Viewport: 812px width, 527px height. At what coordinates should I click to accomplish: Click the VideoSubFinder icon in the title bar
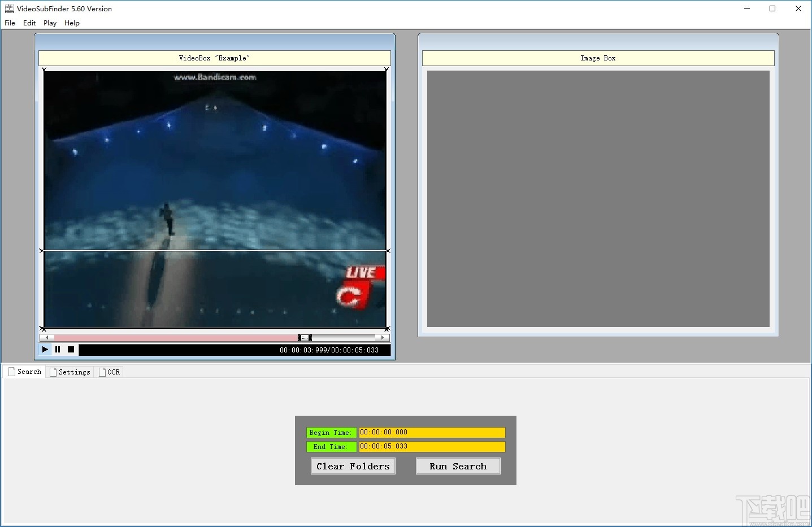click(8, 8)
